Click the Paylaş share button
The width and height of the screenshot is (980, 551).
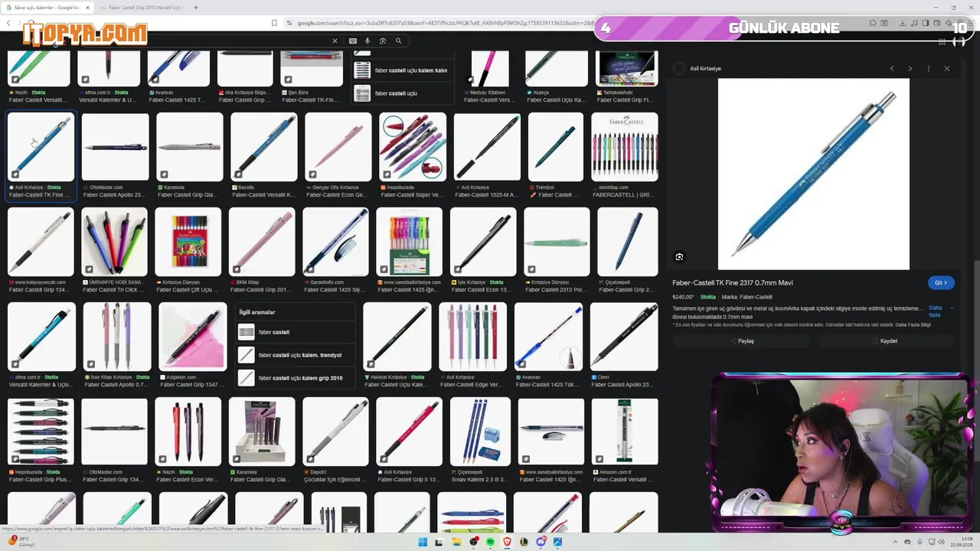click(742, 341)
